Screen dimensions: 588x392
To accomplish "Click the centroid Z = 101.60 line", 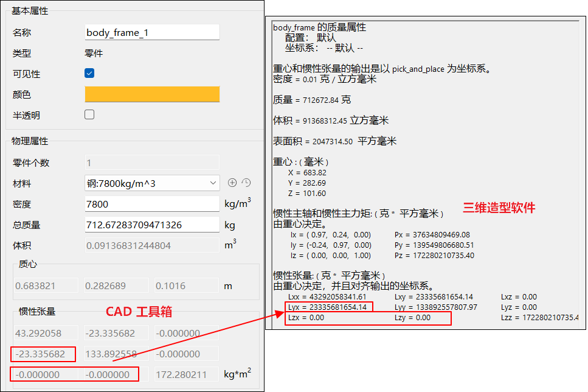I will [307, 194].
